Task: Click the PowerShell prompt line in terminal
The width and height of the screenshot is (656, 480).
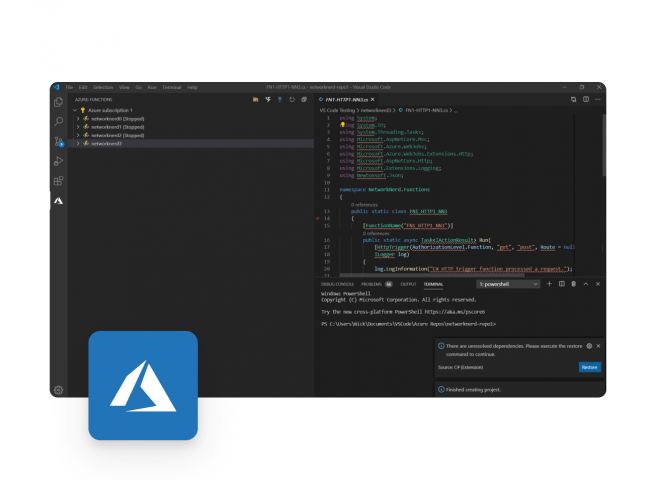Action: 408,324
